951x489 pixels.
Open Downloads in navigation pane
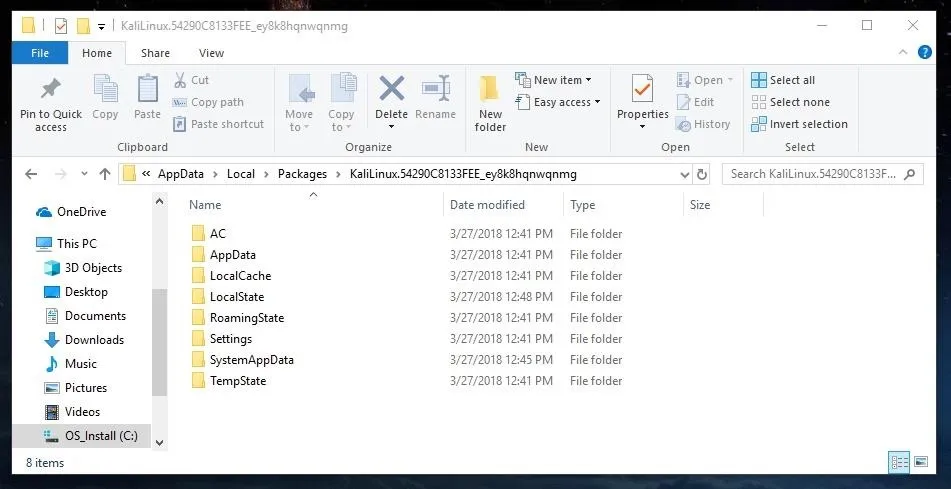84,340
